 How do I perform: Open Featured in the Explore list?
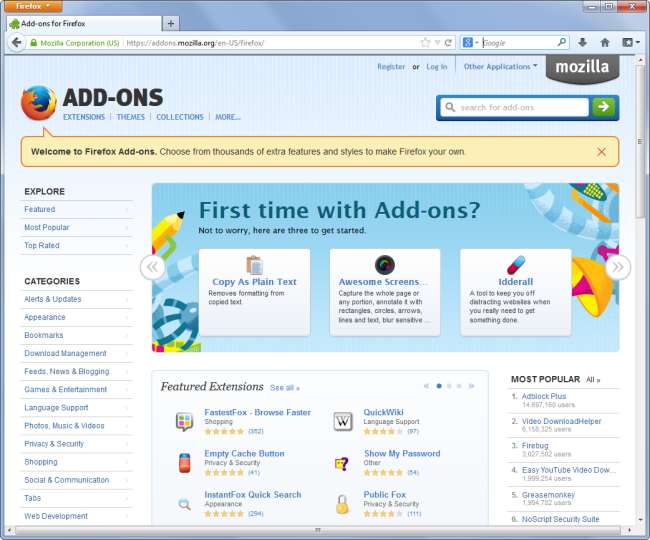coord(39,209)
